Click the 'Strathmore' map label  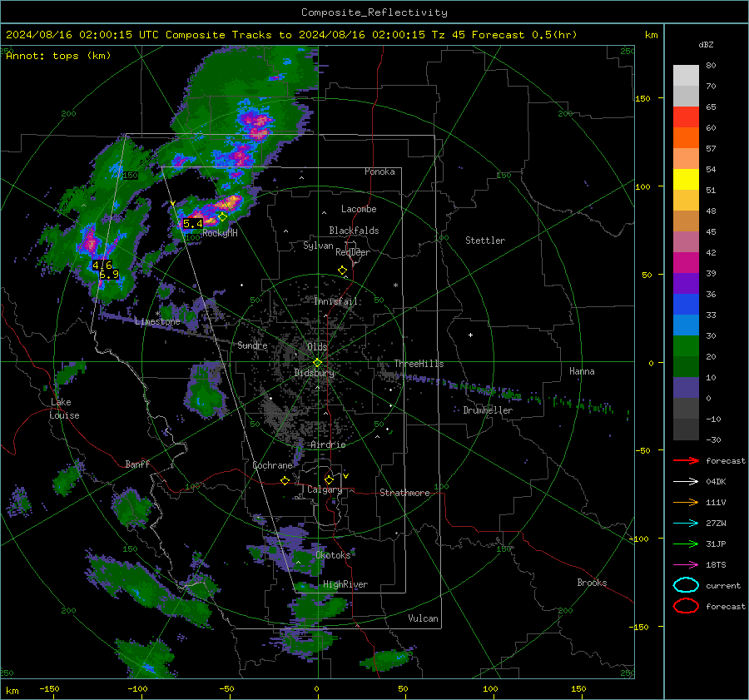coord(404,493)
